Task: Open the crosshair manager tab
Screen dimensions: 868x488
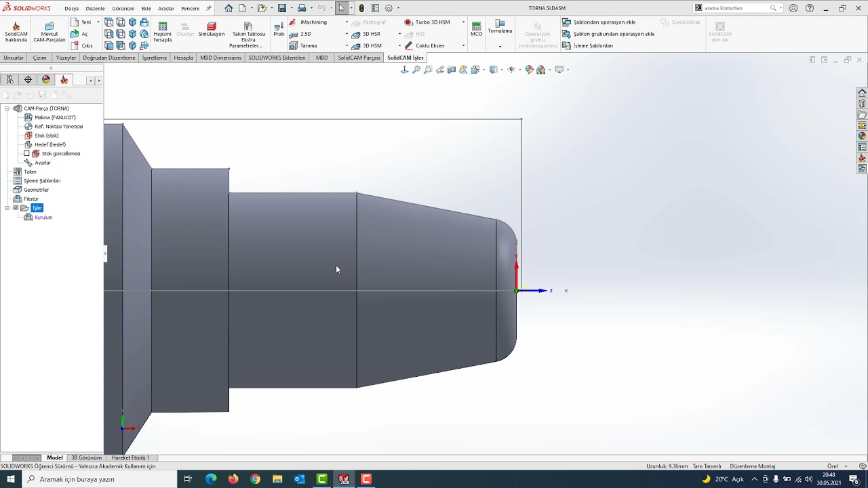Action: (x=28, y=80)
